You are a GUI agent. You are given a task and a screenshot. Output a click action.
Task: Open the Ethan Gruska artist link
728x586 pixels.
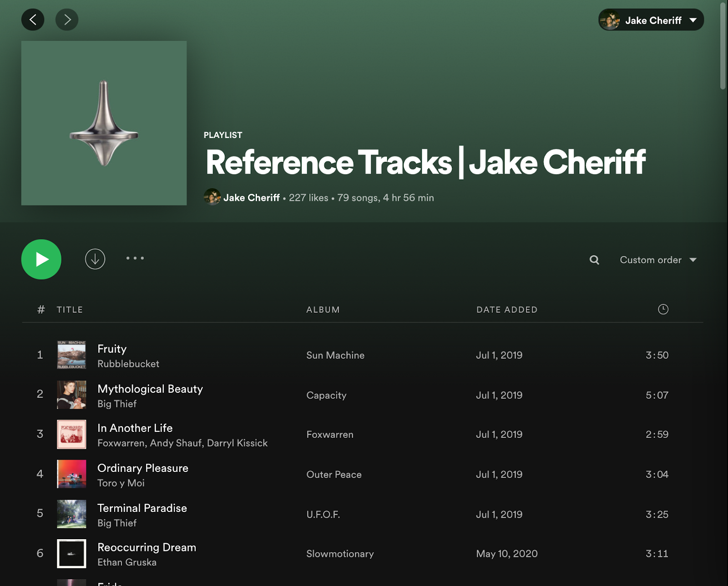pyautogui.click(x=127, y=562)
